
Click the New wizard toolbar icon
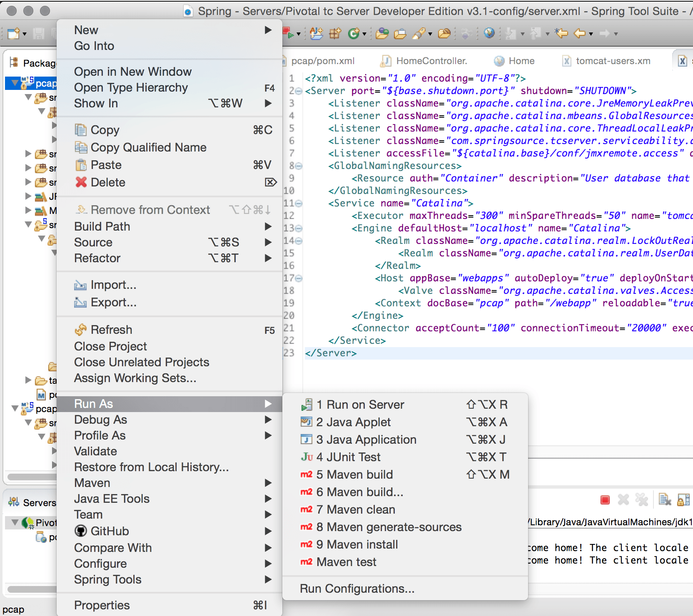[x=13, y=33]
